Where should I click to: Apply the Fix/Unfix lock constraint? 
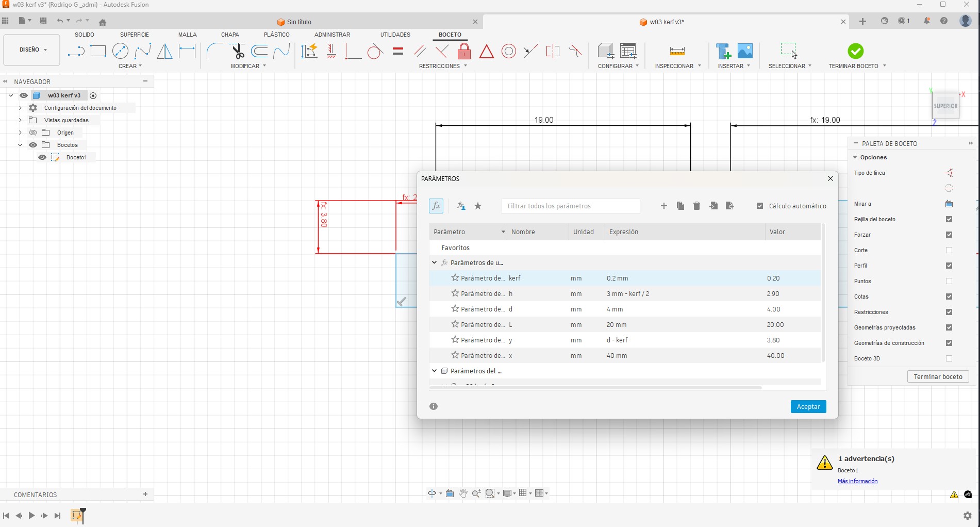tap(464, 51)
